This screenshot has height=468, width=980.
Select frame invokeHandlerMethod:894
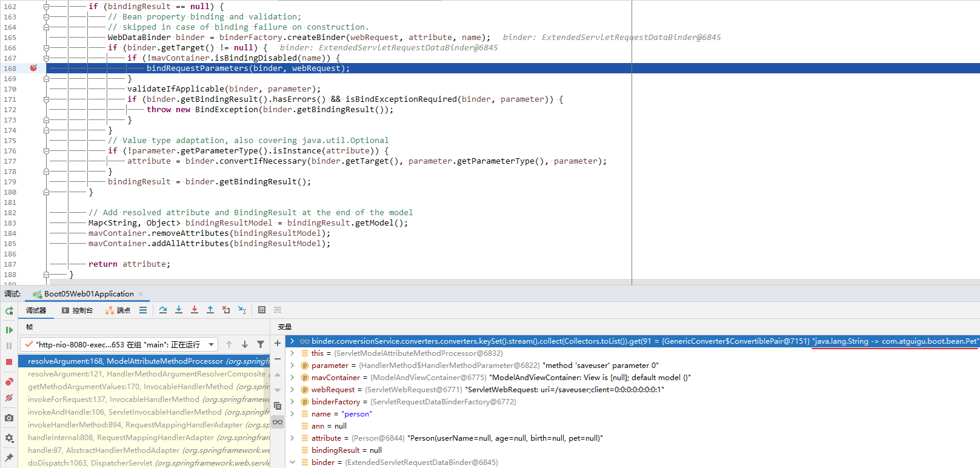144,425
